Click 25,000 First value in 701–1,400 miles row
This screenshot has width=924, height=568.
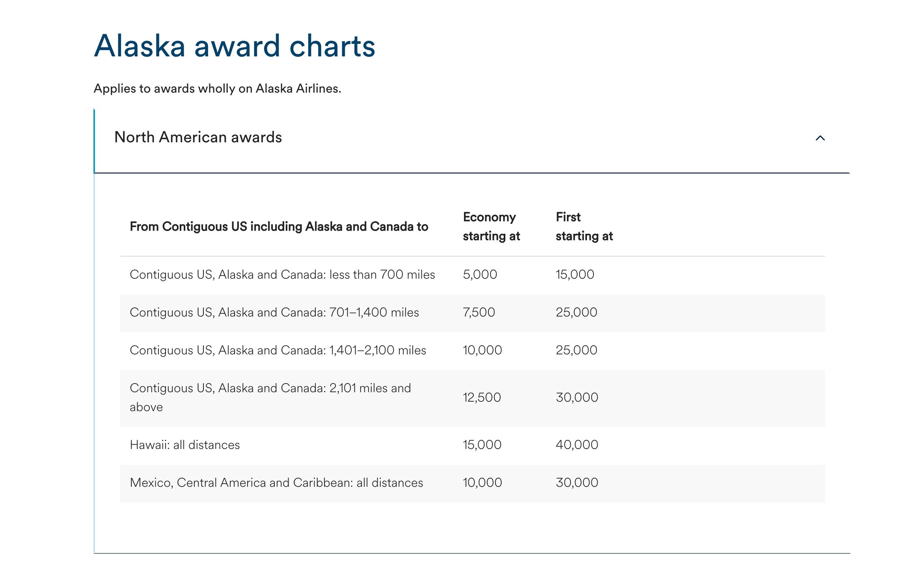[x=576, y=312]
